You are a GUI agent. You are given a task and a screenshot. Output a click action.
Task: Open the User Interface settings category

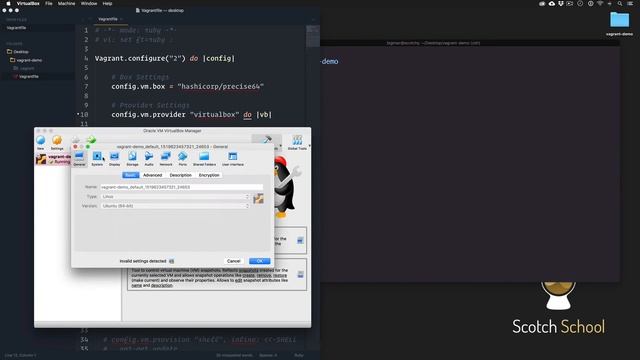233,158
